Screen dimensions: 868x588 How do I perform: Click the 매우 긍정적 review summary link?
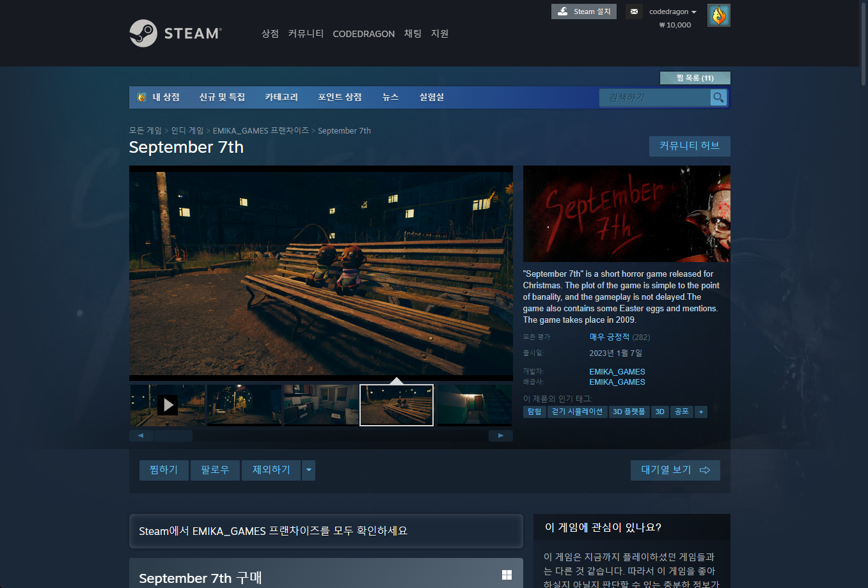[x=610, y=337]
